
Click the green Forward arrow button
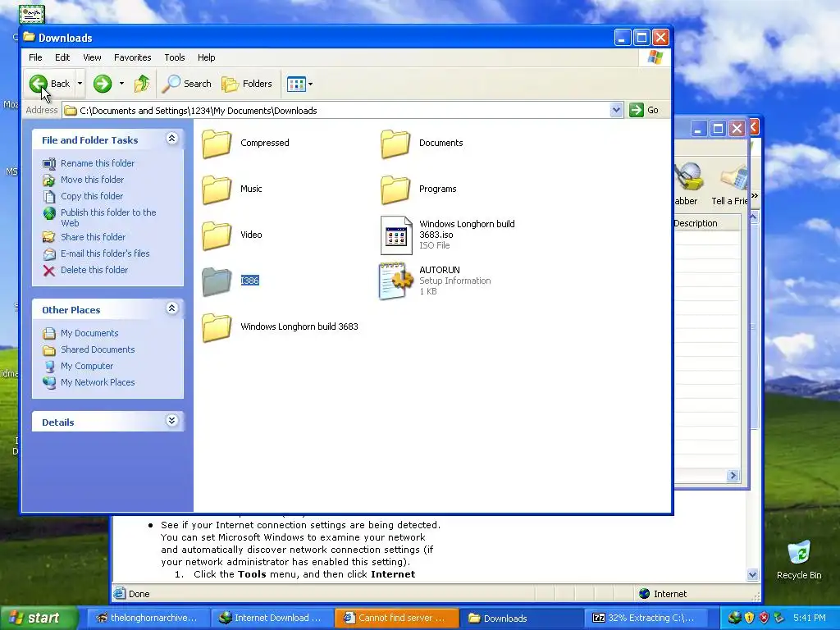pos(103,84)
